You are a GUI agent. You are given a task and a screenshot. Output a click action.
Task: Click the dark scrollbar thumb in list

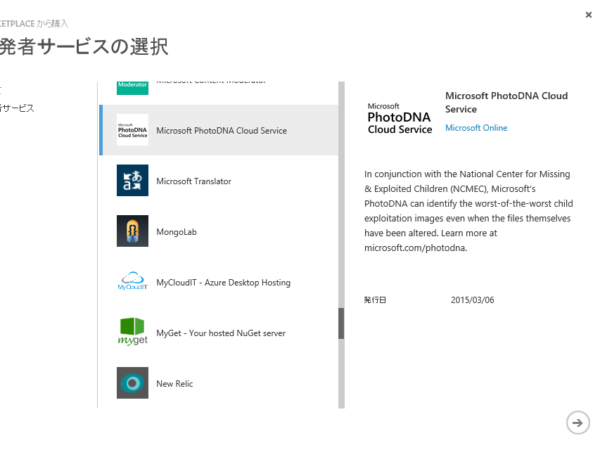pos(341,323)
